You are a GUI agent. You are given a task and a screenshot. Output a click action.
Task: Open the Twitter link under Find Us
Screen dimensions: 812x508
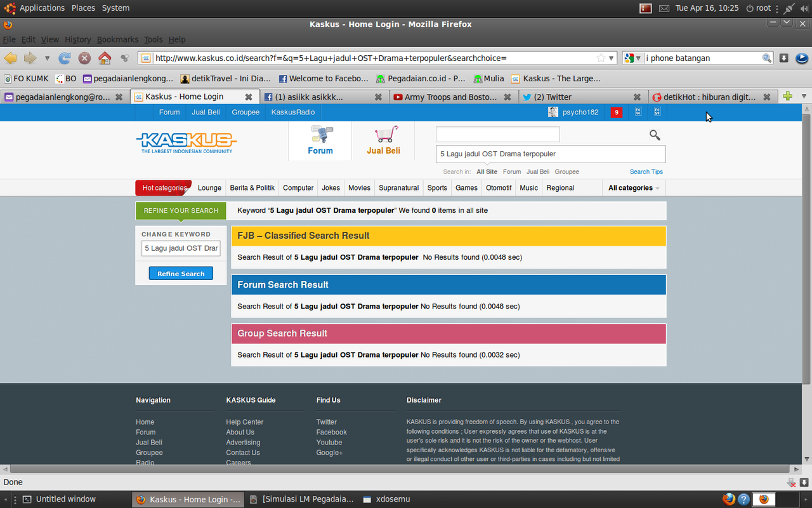[327, 422]
